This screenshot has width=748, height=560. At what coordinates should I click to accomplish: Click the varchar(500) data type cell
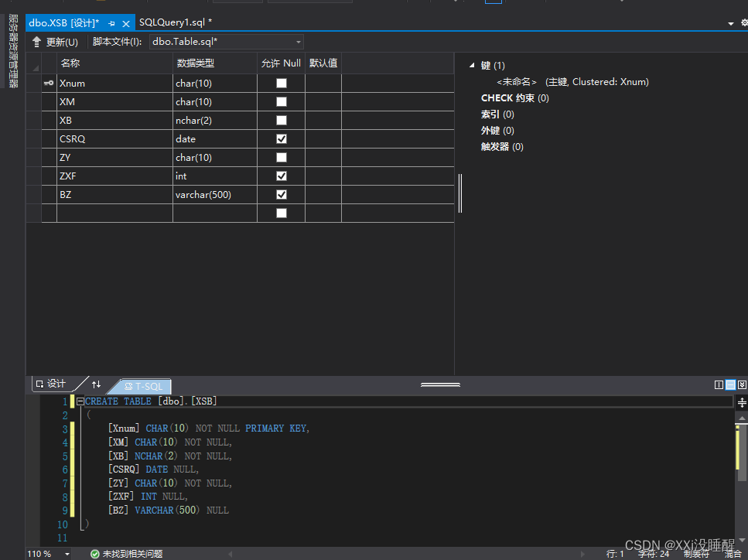(x=215, y=195)
